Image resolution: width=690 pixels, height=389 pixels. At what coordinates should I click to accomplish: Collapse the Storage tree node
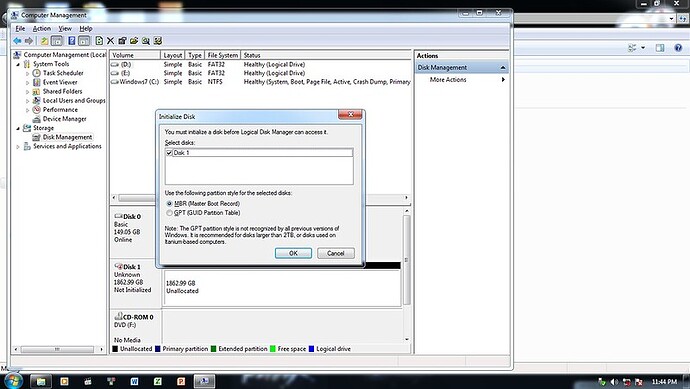click(18, 128)
